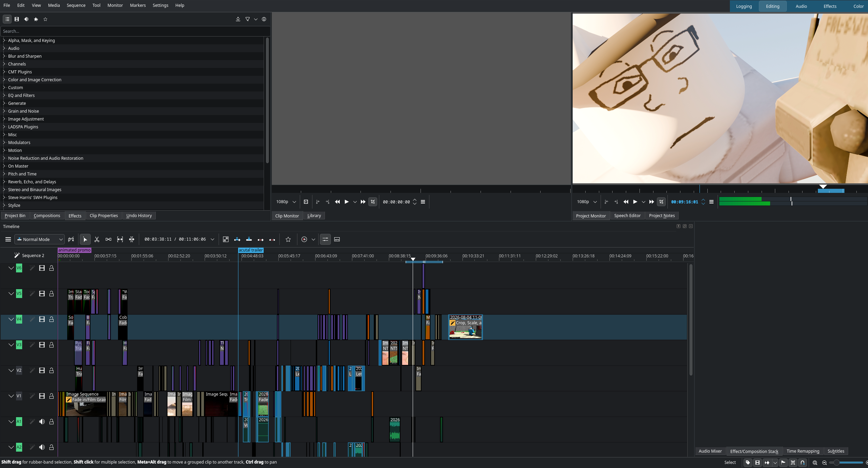The height and width of the screenshot is (468, 868).
Task: Activate the selection arrow tool in timeline toolbar
Action: tap(85, 240)
